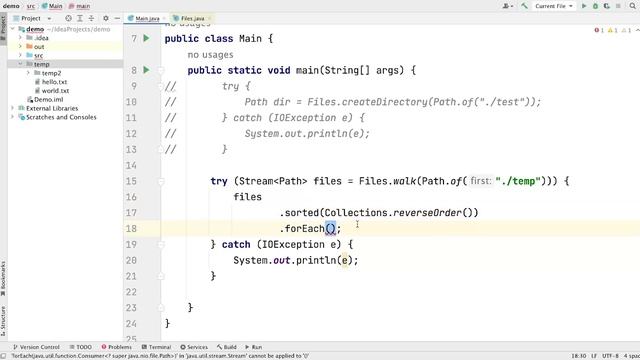
Task: Click the "./temp" string literal
Action: coord(518,181)
